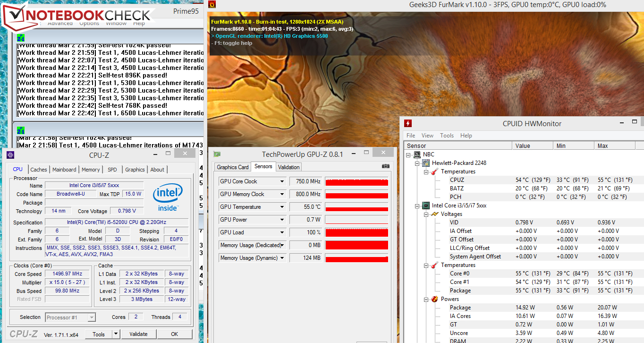
Task: Switch to GPU-Z Graphics Card tab
Action: click(233, 167)
